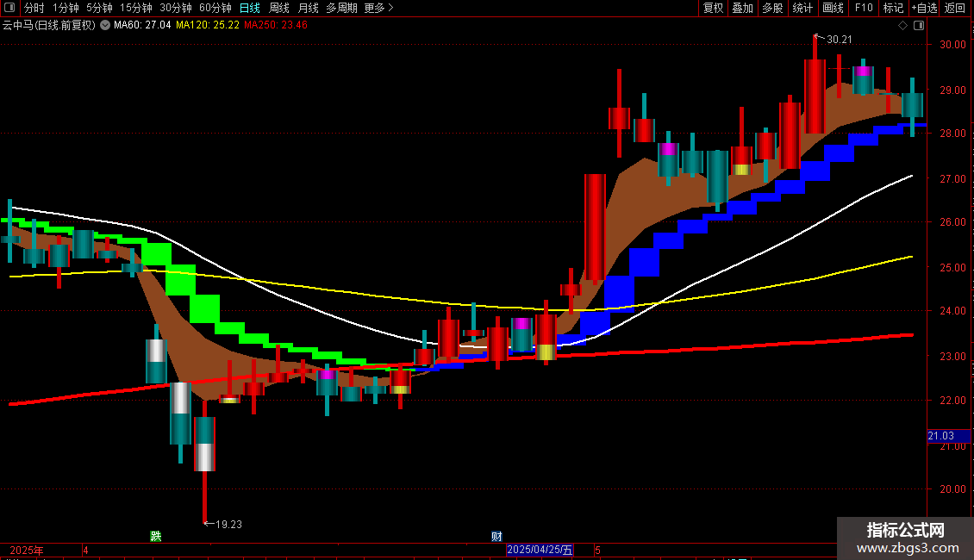Select the 1分钟 period
The width and height of the screenshot is (974, 560).
[x=66, y=8]
